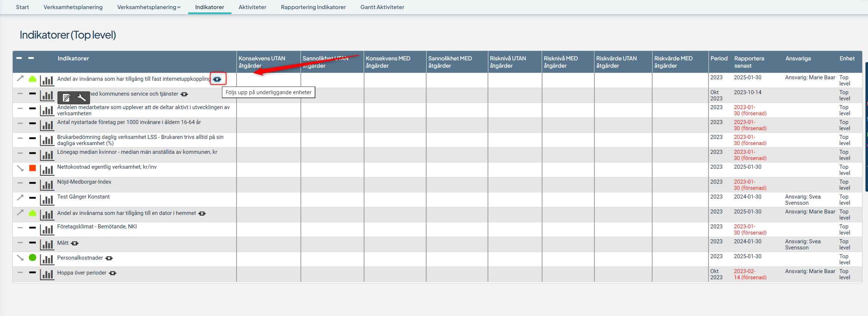868x316 pixels.
Task: Sort by the Rapportera senast column header
Action: point(749,62)
